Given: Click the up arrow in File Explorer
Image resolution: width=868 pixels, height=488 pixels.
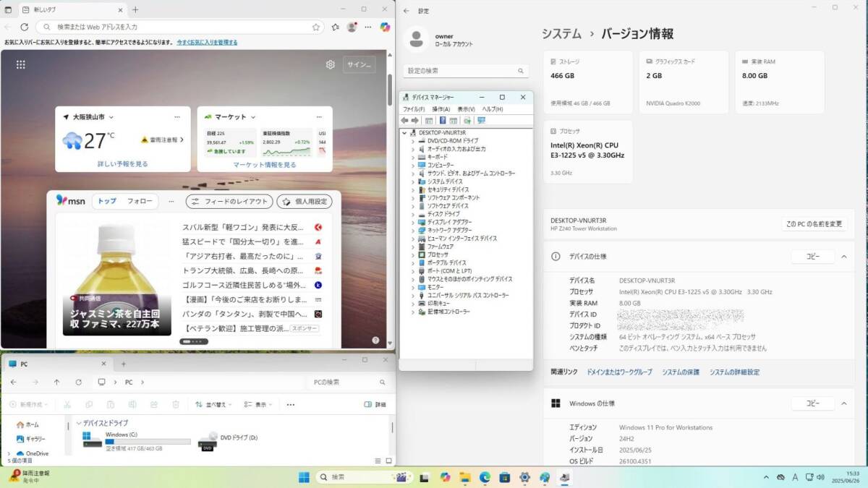Looking at the screenshot, I should pos(57,382).
